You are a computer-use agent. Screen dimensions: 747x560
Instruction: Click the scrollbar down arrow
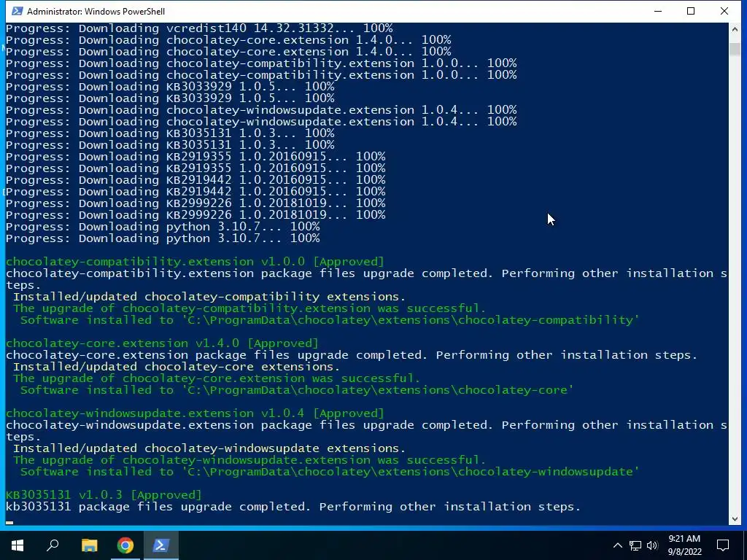coord(735,518)
